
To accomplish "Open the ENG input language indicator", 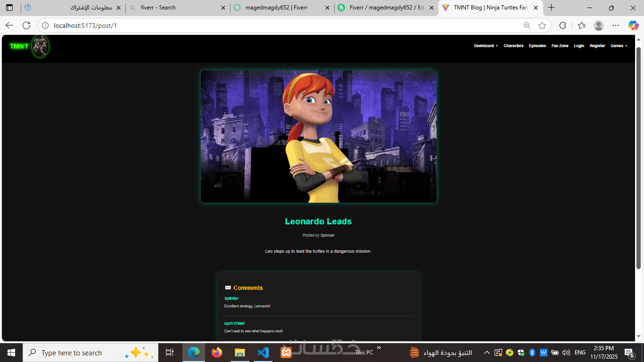I will (x=580, y=353).
